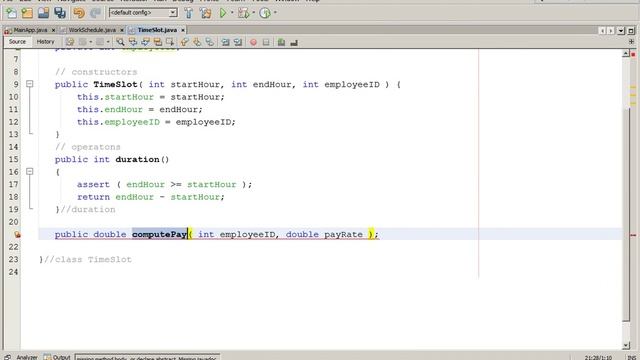Close the TimeSlot.java tab
The width and height of the screenshot is (640, 360).
pyautogui.click(x=183, y=30)
